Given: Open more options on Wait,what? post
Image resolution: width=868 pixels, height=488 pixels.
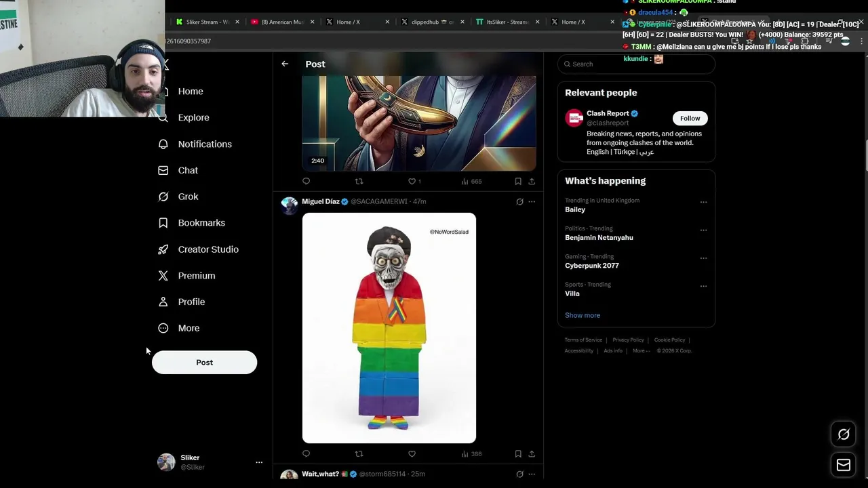Looking at the screenshot, I should 532,474.
